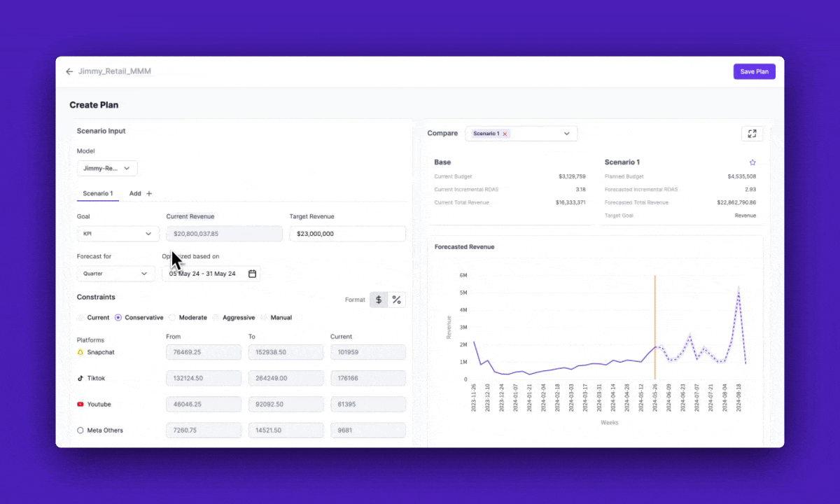Screen dimensions: 840x504
Task: Click x-axis label 2024-05-26
Action: tap(656, 399)
